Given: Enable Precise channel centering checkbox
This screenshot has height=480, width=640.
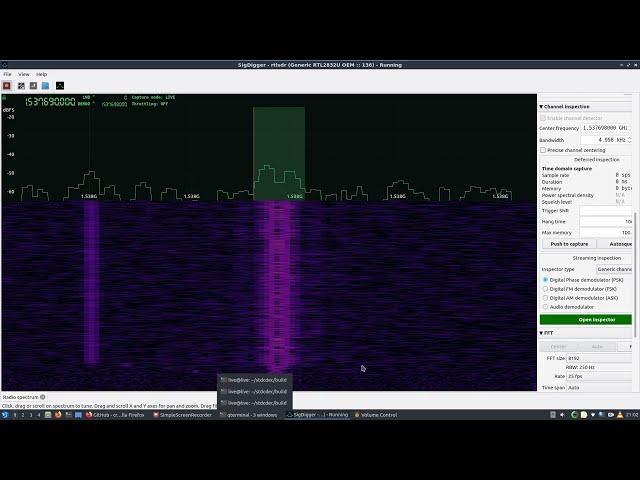Looking at the screenshot, I should [543, 150].
